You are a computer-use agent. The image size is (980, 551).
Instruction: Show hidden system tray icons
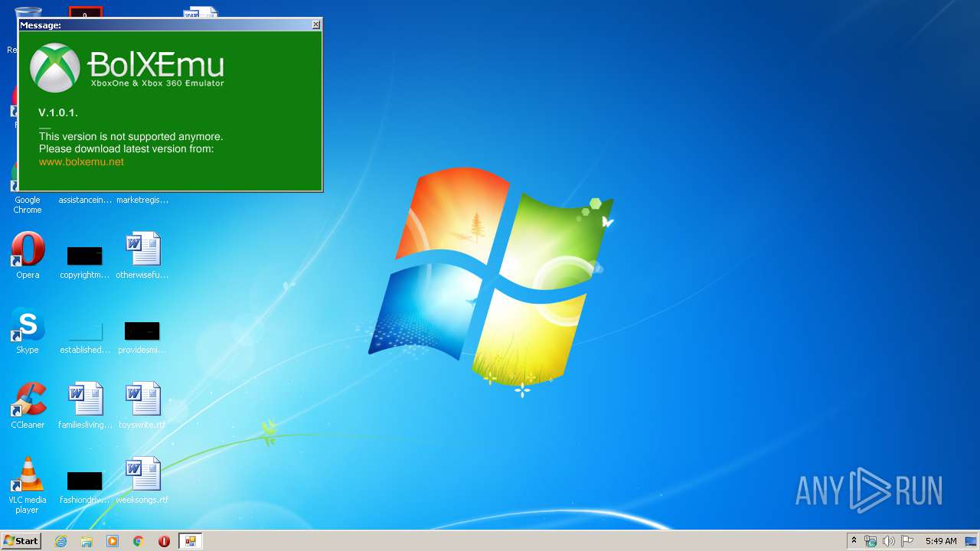pos(854,541)
